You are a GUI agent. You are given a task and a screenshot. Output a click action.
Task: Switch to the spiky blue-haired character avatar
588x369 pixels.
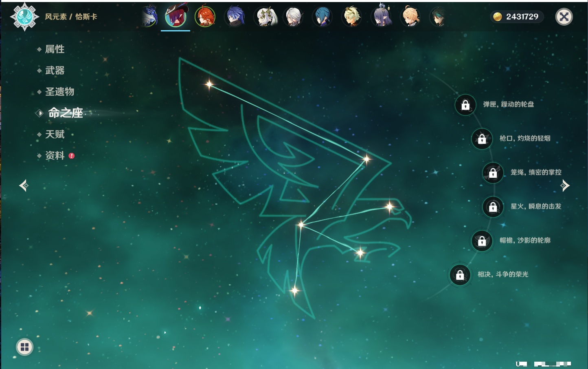tap(235, 17)
